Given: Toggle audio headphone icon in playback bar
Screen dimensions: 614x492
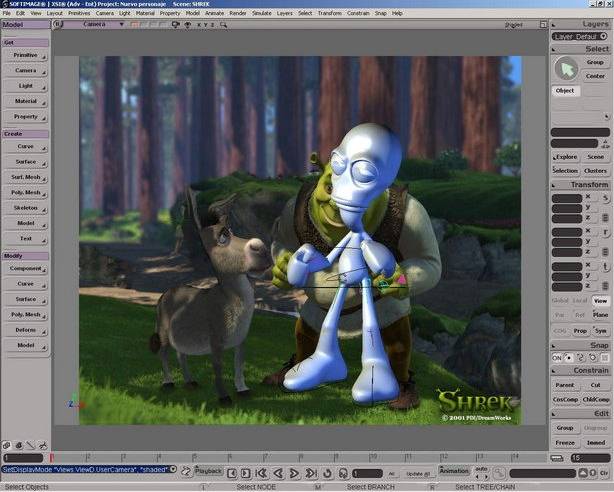Looking at the screenshot, I should point(343,473).
